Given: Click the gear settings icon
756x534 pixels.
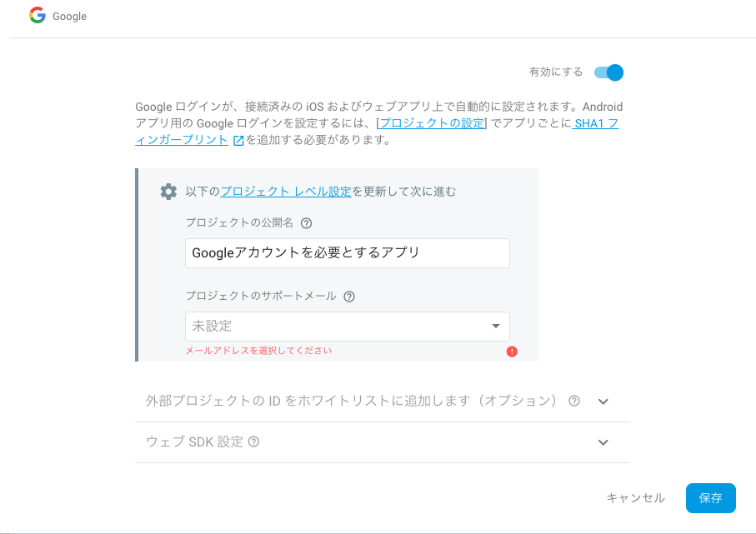Looking at the screenshot, I should tap(168, 192).
